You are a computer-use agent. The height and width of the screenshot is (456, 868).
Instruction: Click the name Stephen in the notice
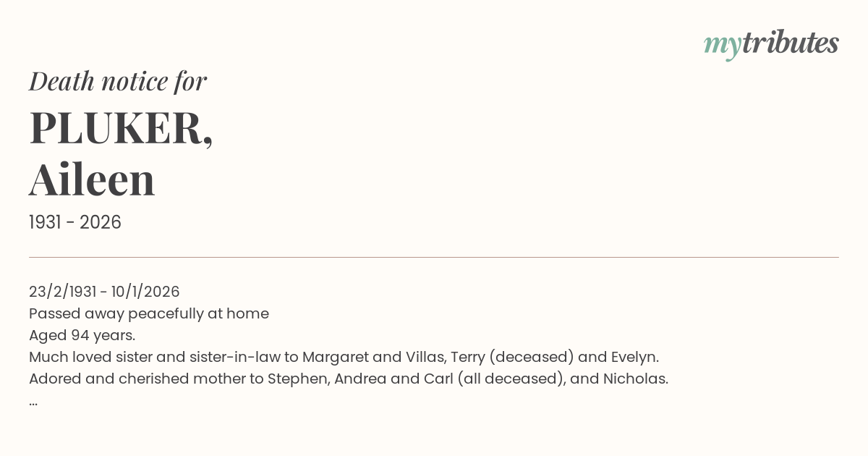click(299, 379)
